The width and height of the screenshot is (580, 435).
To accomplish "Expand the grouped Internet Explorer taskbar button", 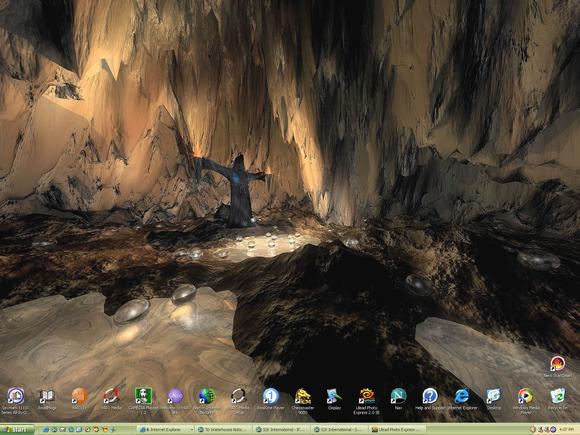I will click(x=166, y=430).
